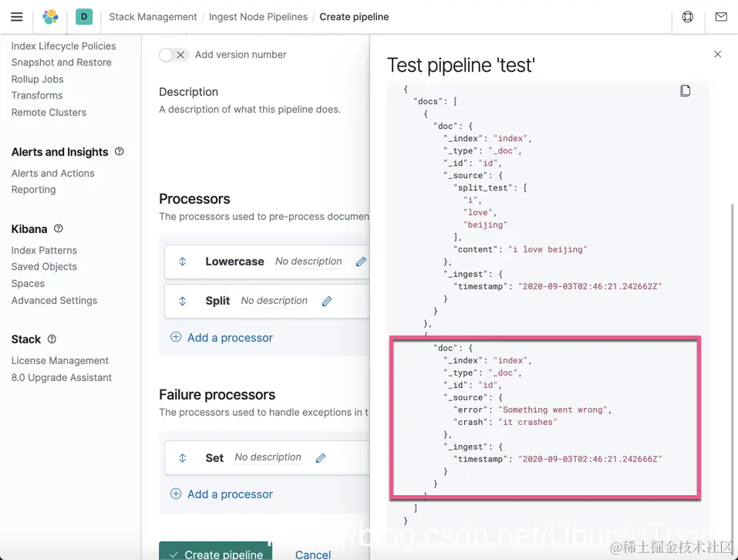Screen dimensions: 738x560
Task: Close the Test pipeline flyout
Action: pyautogui.click(x=718, y=54)
